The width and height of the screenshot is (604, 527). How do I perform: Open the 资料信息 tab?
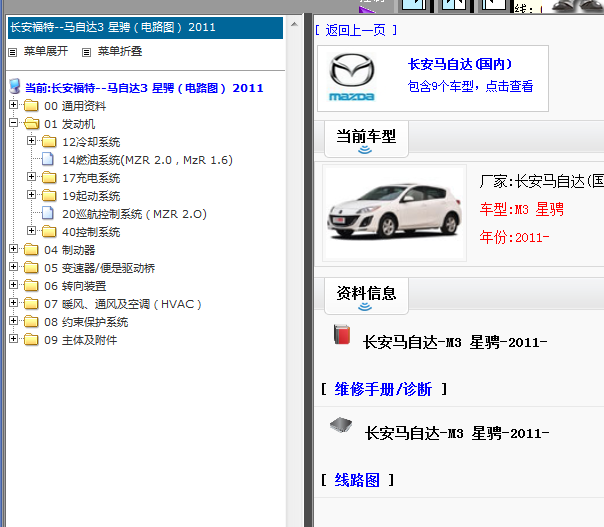(x=366, y=295)
